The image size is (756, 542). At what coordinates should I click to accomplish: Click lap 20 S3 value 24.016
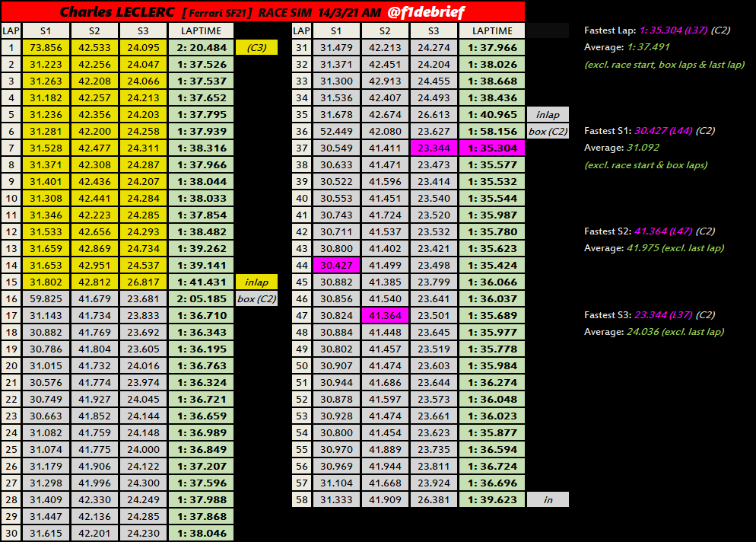[x=143, y=365]
